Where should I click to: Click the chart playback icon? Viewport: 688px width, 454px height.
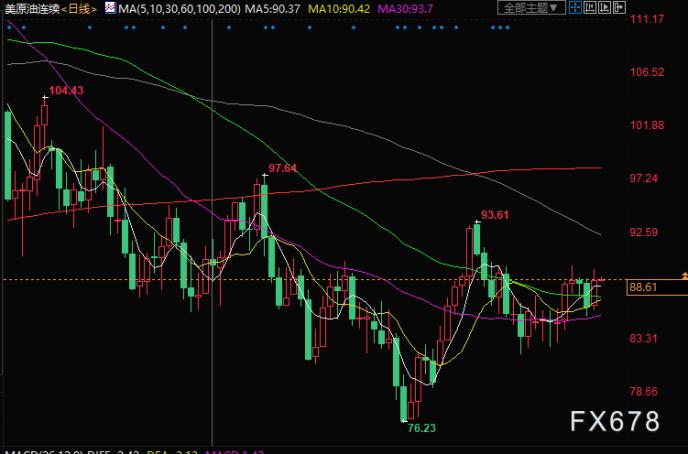point(604,7)
